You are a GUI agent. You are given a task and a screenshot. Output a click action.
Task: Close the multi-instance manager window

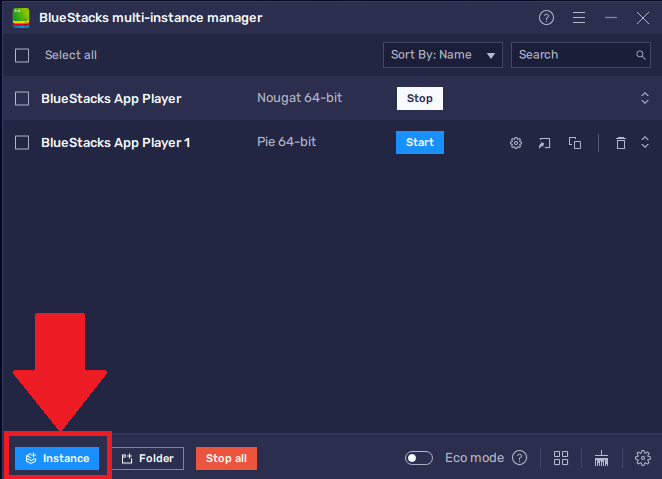(643, 18)
